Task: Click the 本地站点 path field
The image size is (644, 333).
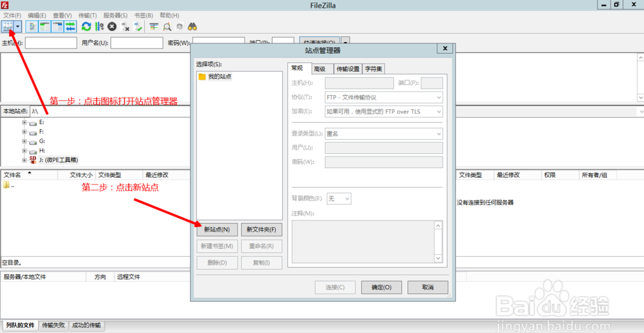Action: coord(110,111)
